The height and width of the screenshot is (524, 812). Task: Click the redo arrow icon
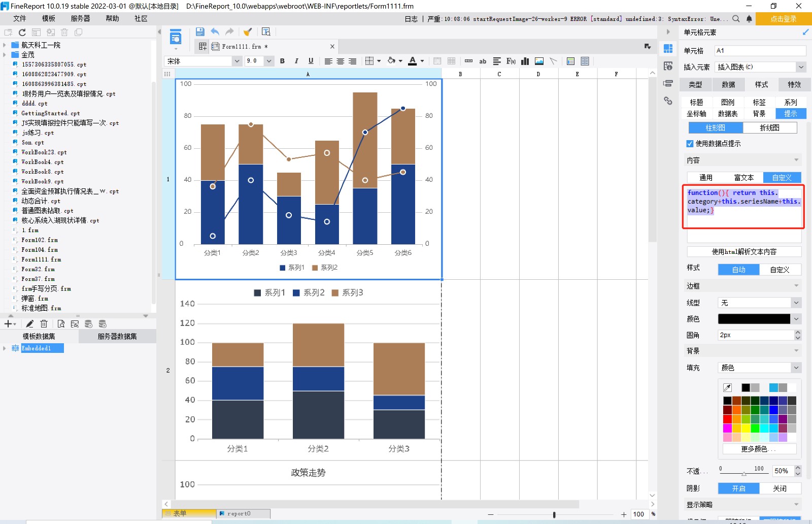pyautogui.click(x=229, y=31)
